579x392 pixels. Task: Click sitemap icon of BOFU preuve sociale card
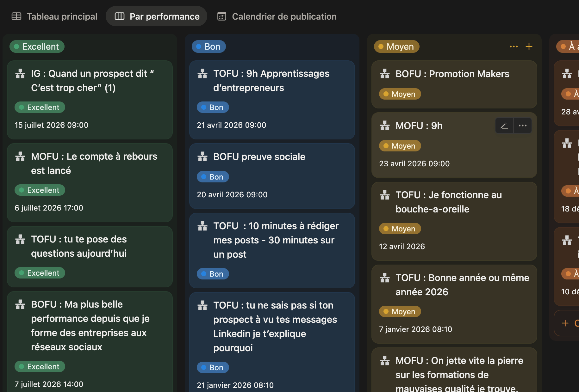[202, 156]
